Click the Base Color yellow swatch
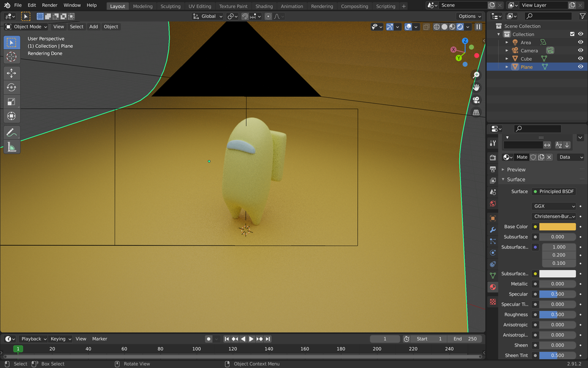Image resolution: width=588 pixels, height=368 pixels. pos(557,227)
